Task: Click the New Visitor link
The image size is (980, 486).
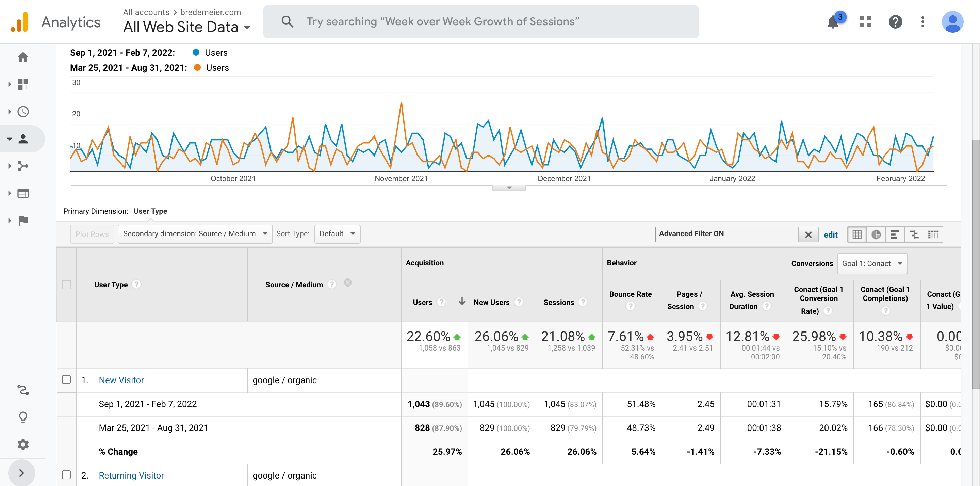Action: tap(121, 380)
